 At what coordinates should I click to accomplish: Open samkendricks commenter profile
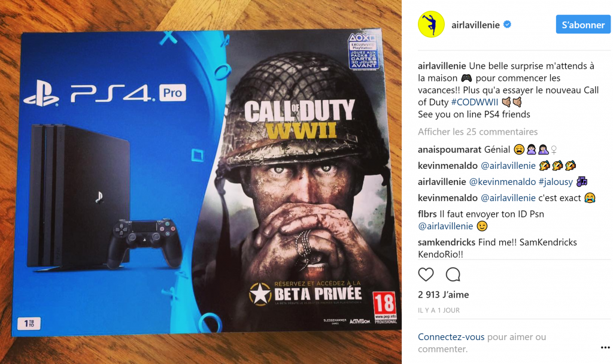[447, 242]
